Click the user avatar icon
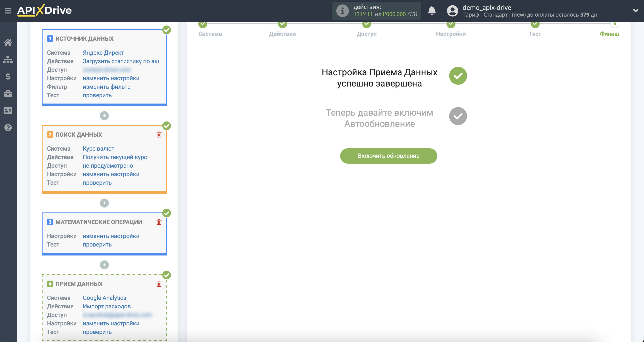Viewport: 644px width, 342px height. [x=452, y=11]
